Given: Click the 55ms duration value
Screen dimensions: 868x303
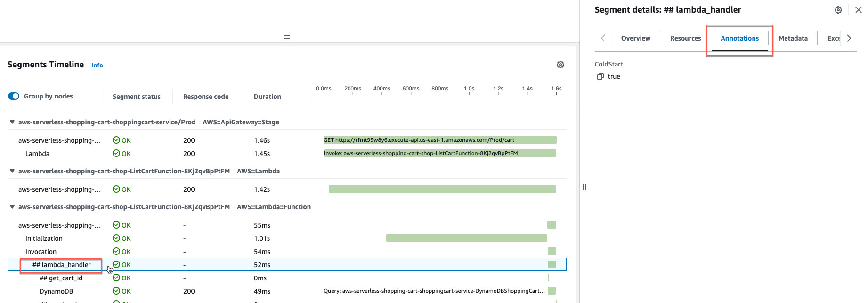Looking at the screenshot, I should point(262,225).
